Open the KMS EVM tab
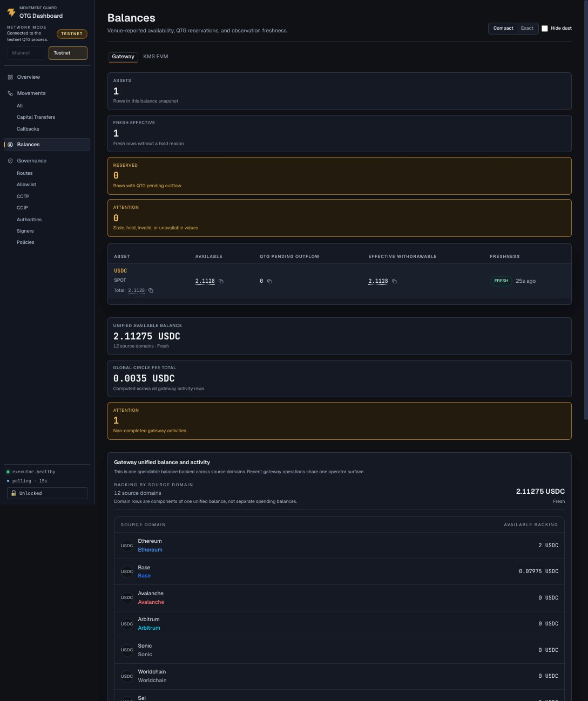The height and width of the screenshot is (701, 588). [156, 57]
